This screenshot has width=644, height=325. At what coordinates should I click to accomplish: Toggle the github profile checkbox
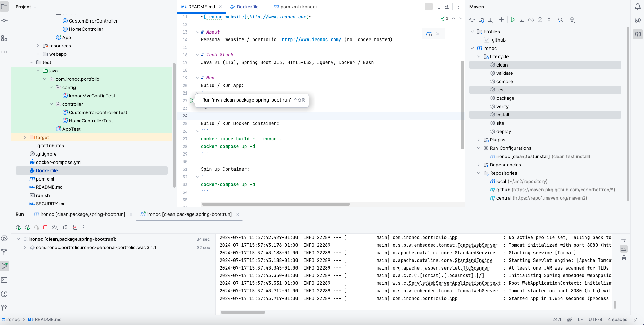[487, 40]
